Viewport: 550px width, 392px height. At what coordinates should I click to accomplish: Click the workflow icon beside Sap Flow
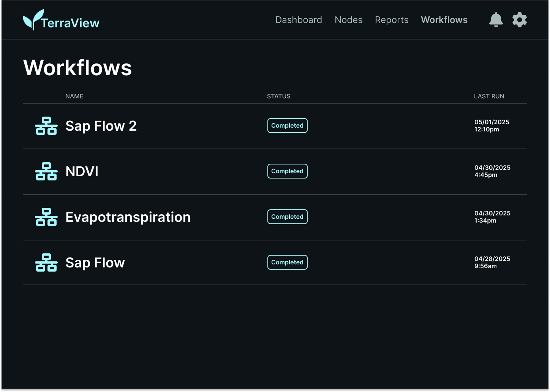click(x=46, y=262)
